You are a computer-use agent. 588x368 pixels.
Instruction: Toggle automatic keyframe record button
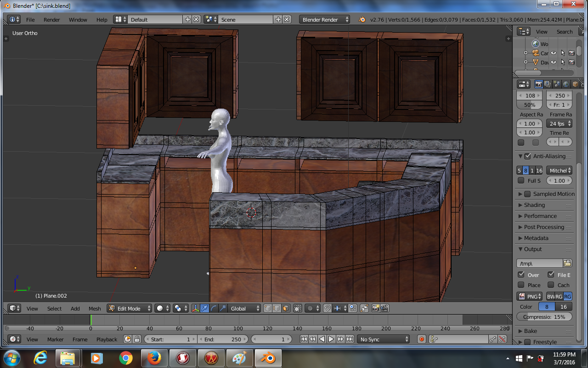422,339
